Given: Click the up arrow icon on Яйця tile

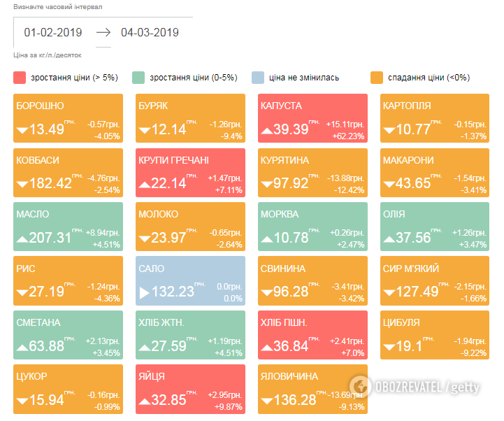Looking at the screenshot, I should pos(144,401).
